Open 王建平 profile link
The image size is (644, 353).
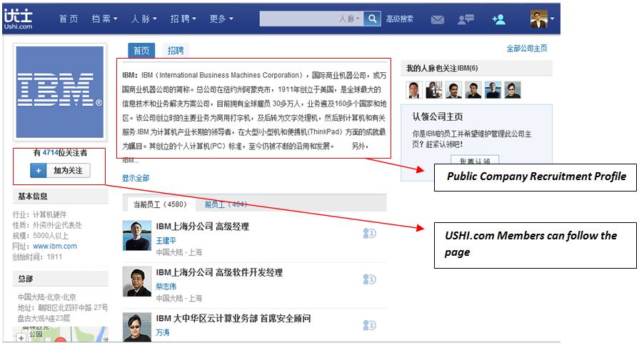pyautogui.click(x=166, y=240)
